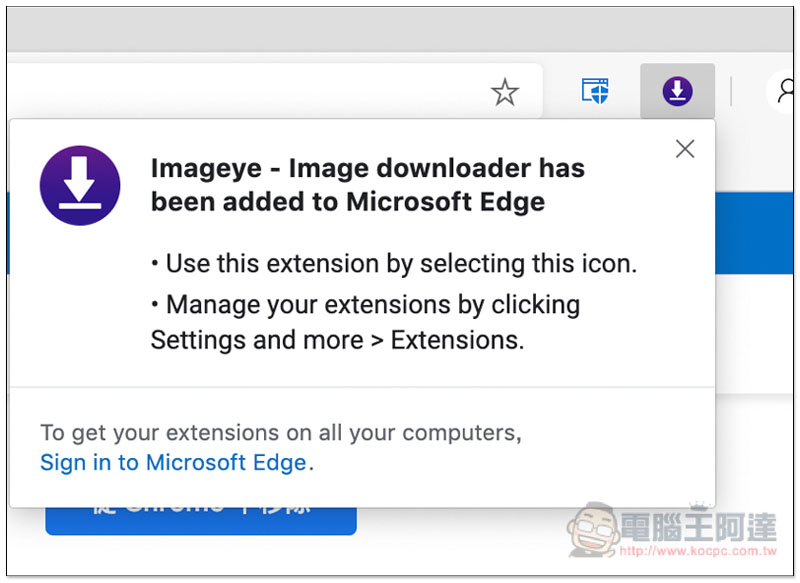The image size is (800, 583).
Task: Click the grey tab strip area at top
Action: coord(400,29)
